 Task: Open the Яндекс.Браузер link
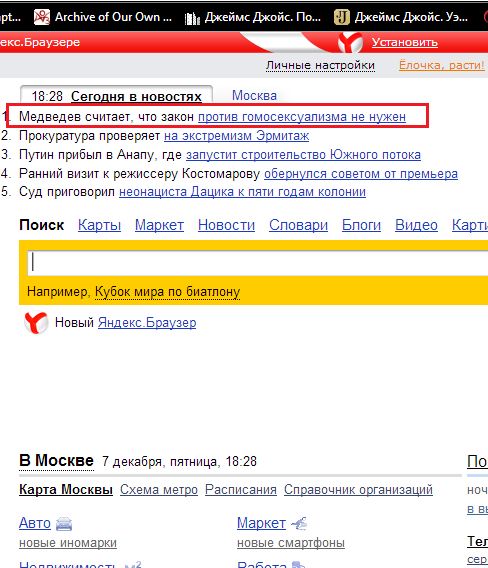[x=147, y=322]
